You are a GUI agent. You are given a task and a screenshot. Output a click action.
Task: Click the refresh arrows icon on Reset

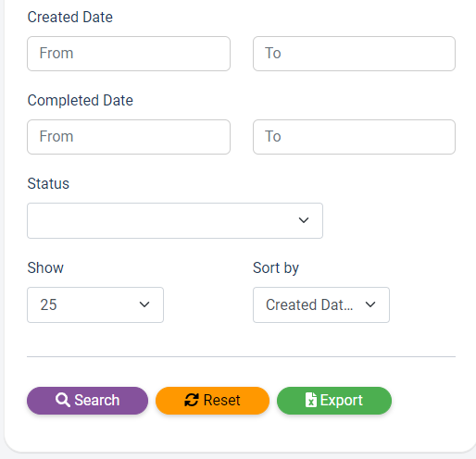[x=192, y=400]
